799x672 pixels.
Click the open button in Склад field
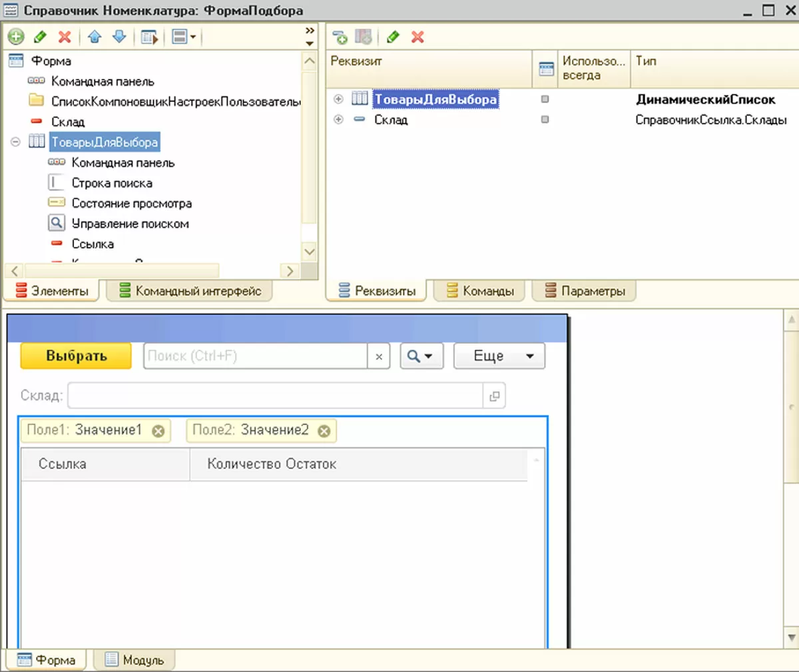tap(494, 396)
